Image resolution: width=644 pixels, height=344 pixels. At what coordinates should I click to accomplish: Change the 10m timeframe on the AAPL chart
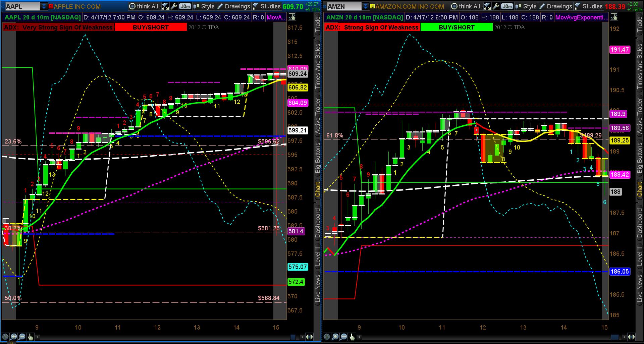point(185,6)
